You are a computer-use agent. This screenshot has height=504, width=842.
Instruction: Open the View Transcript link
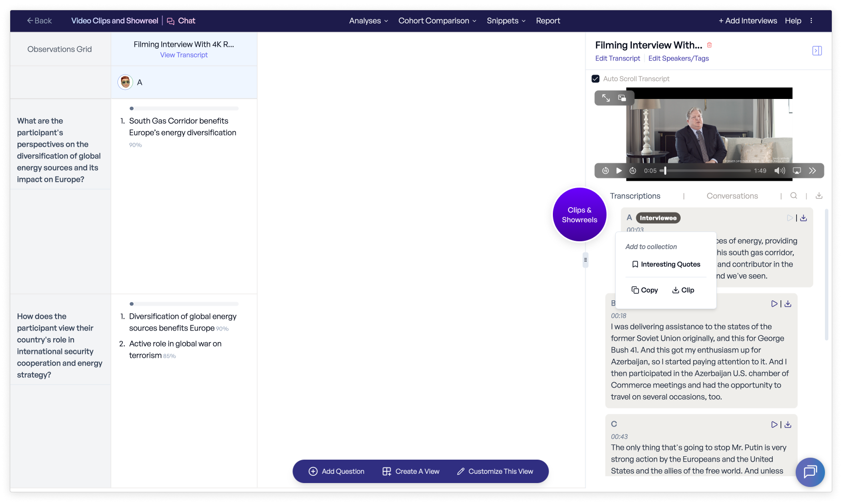point(184,55)
